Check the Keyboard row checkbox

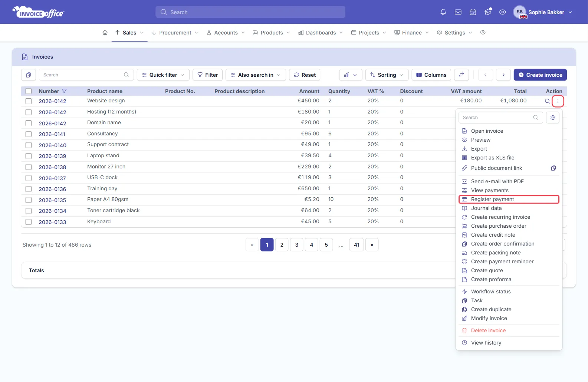[29, 222]
